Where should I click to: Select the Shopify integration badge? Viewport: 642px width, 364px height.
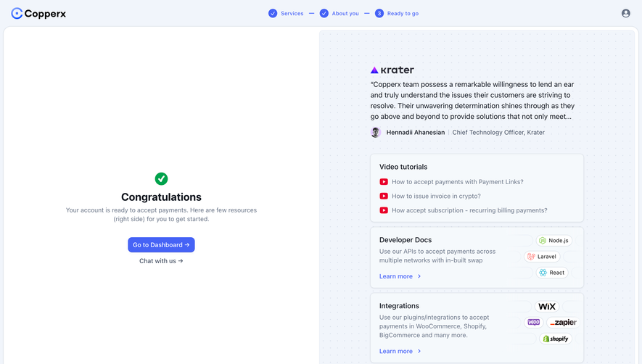coord(556,339)
